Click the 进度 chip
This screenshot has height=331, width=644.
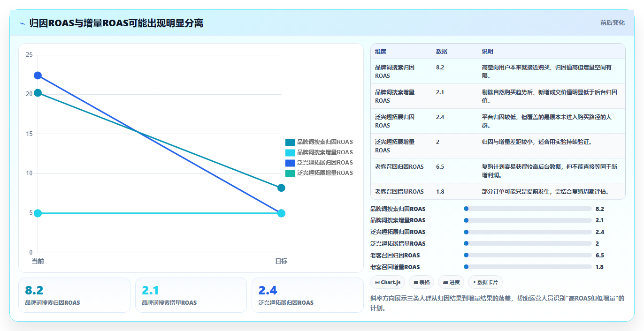[x=451, y=282]
